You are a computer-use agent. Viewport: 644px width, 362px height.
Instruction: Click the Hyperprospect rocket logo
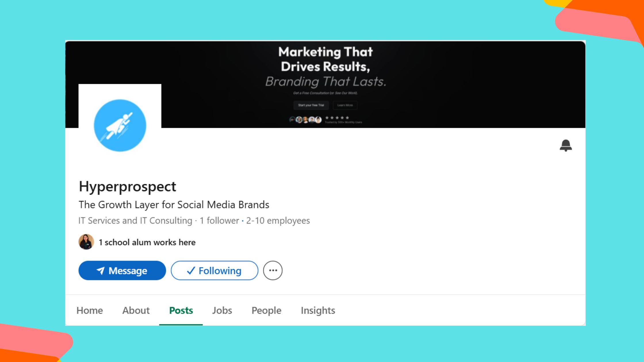pyautogui.click(x=120, y=126)
